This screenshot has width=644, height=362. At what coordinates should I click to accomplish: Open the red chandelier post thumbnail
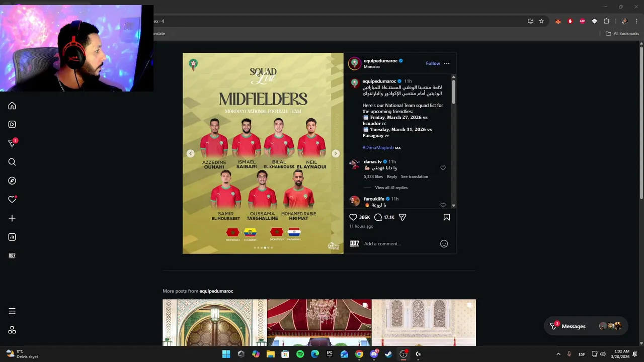(x=319, y=323)
